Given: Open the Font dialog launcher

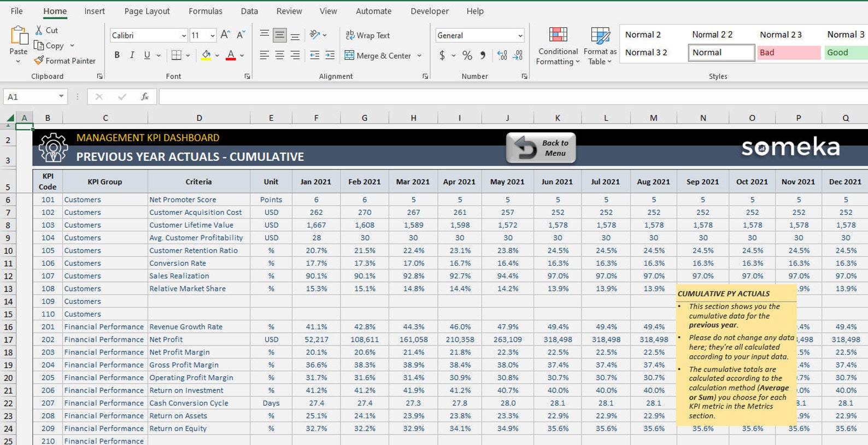Looking at the screenshot, I should pyautogui.click(x=247, y=77).
